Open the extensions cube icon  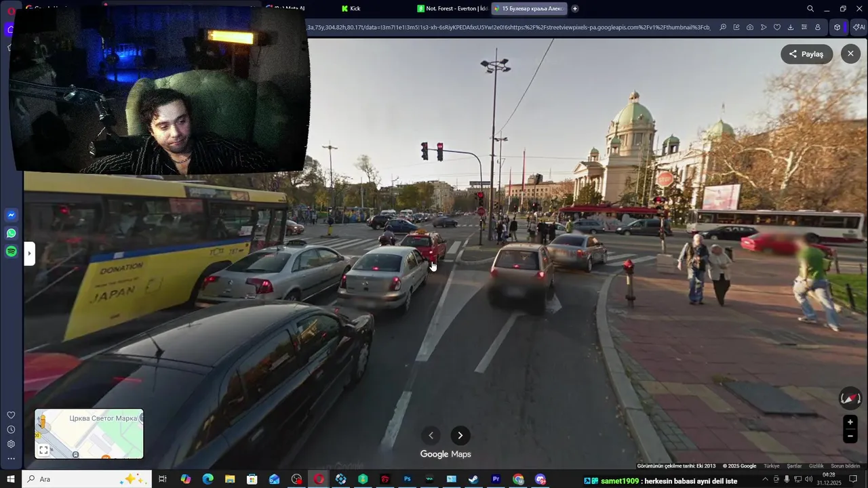tap(837, 27)
